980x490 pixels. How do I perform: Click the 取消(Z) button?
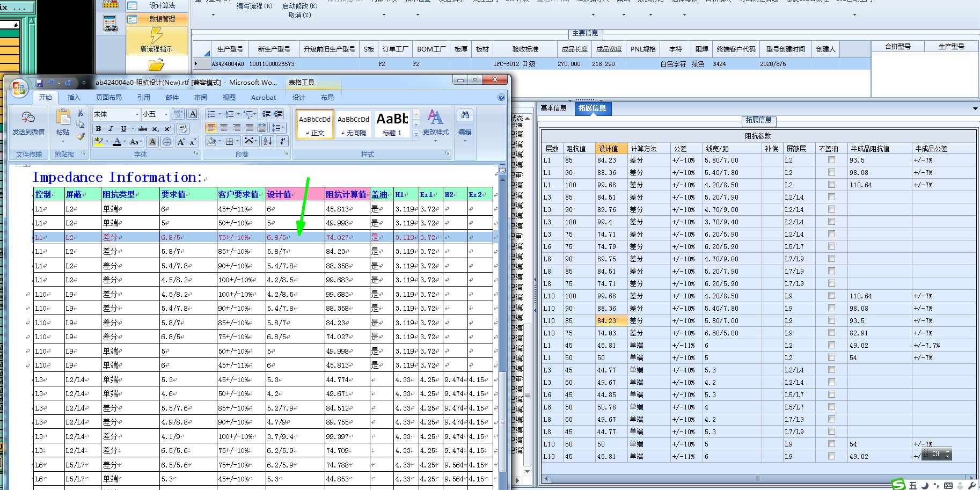[x=299, y=15]
